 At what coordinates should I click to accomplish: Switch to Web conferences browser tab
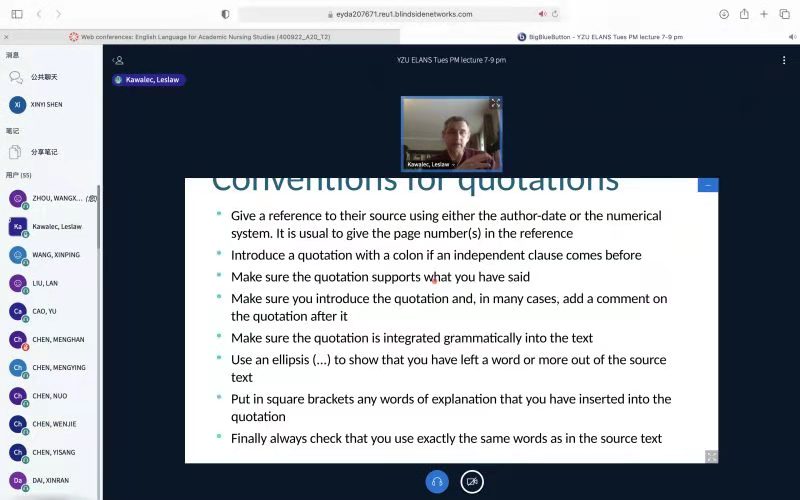click(x=200, y=37)
